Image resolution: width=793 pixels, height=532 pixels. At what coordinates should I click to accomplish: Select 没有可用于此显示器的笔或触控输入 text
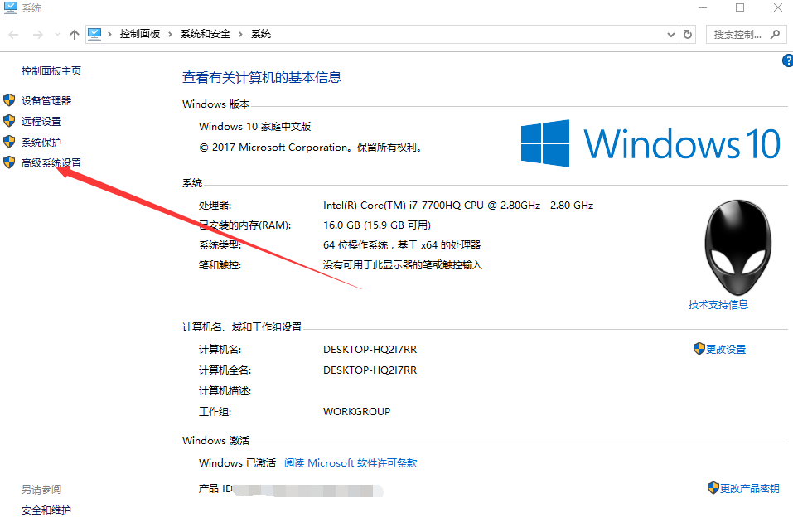[x=403, y=265]
